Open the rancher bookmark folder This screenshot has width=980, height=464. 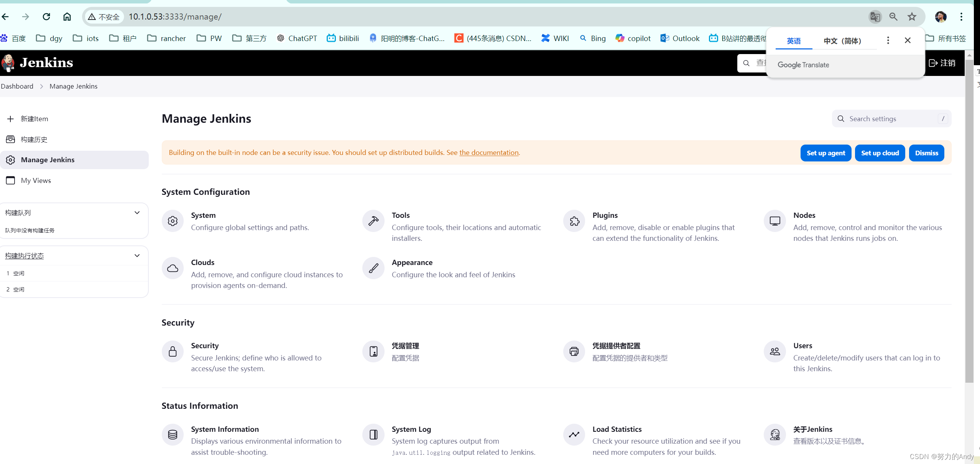pyautogui.click(x=167, y=38)
